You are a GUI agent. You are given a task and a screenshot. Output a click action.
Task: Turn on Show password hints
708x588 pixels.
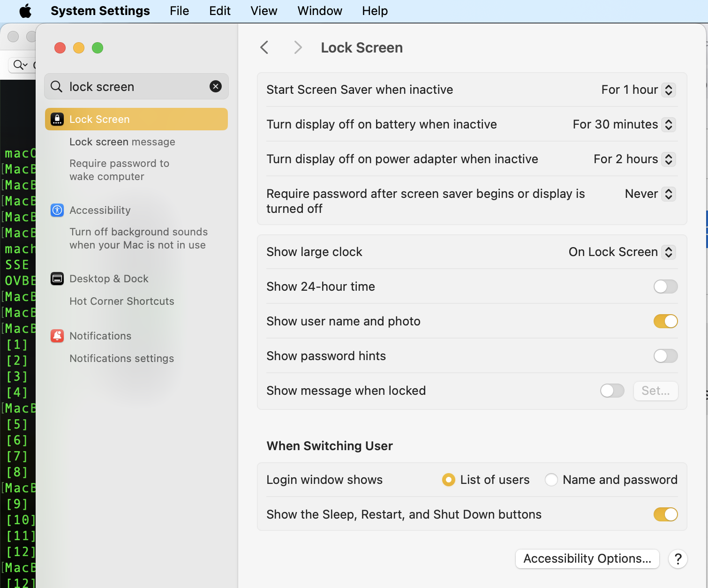pos(665,356)
